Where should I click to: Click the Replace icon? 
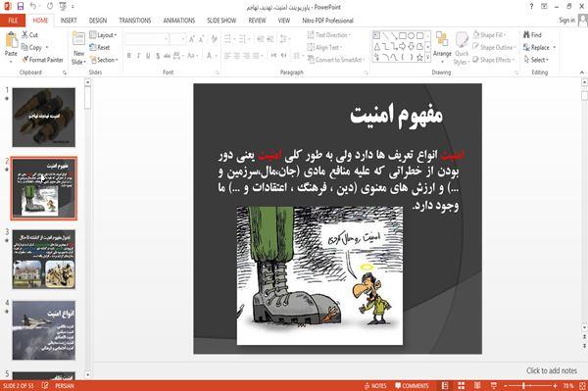coord(526,47)
